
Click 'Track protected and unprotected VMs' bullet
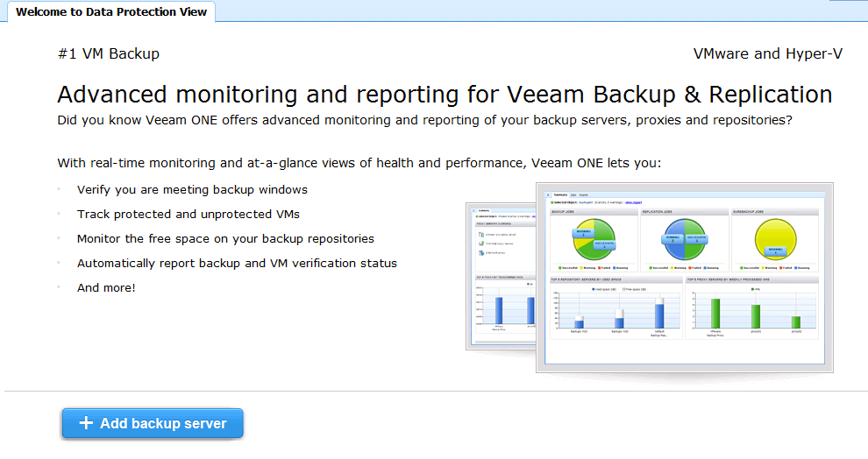(x=189, y=214)
